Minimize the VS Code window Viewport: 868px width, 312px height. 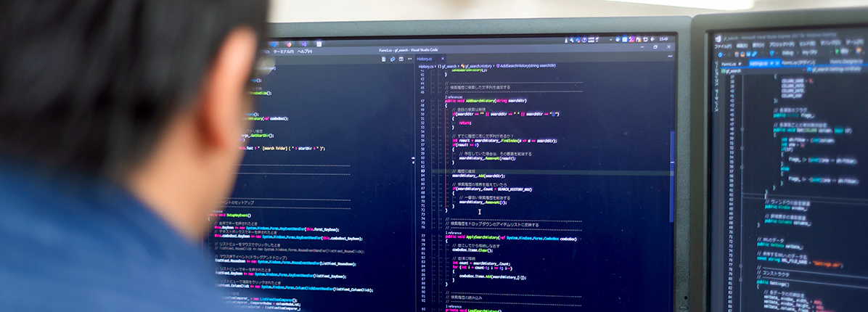click(x=642, y=47)
